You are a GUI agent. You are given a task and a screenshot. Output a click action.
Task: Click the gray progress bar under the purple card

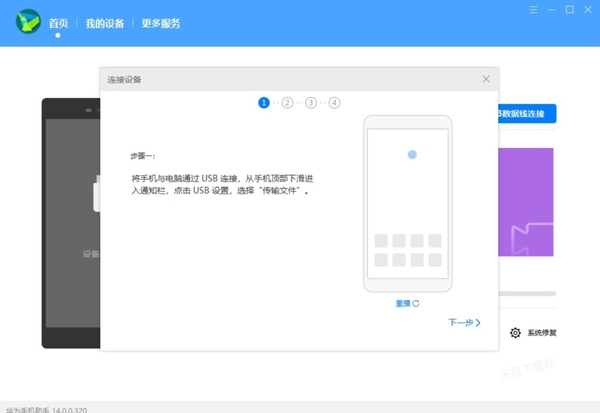(x=526, y=293)
